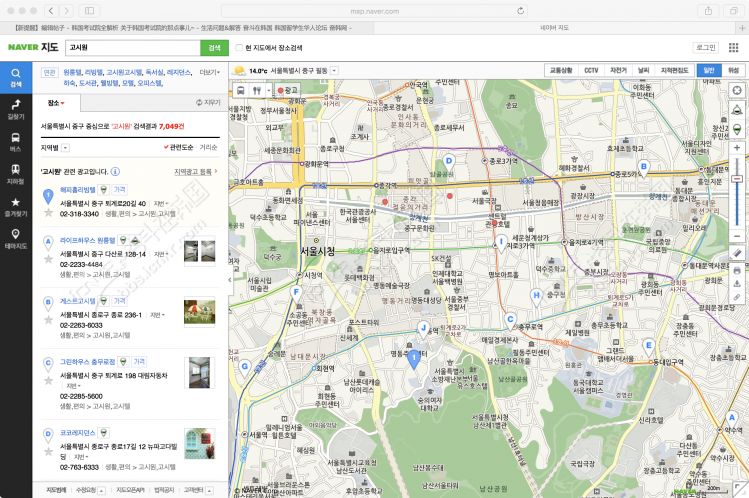Image resolution: width=749 pixels, height=498 pixels.
Task: Enable 현 지도에서 장소검색 checkbox
Action: [x=239, y=48]
